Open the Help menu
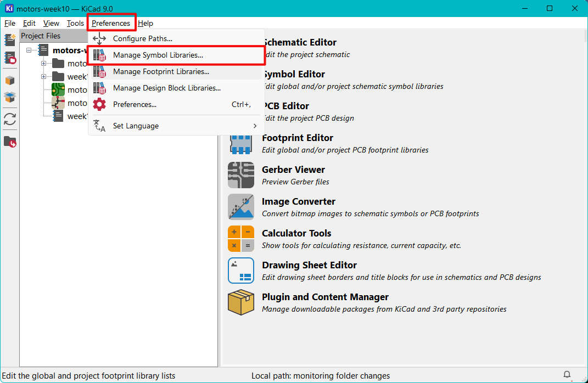The image size is (588, 383). point(145,23)
